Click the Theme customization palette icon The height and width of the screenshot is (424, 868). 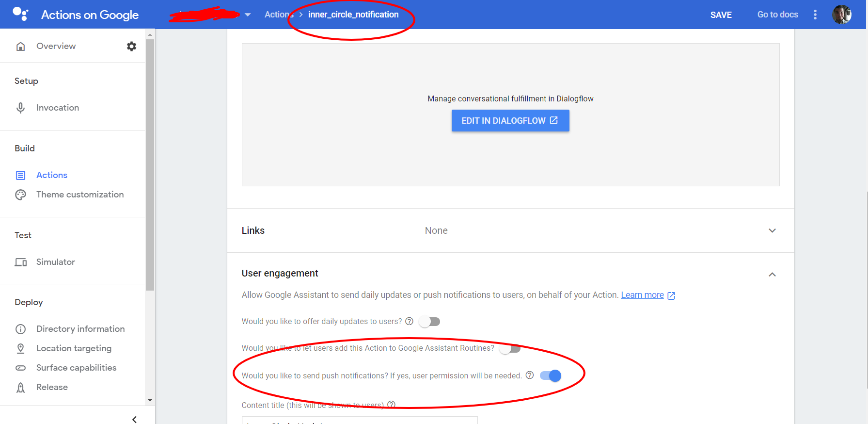[20, 195]
